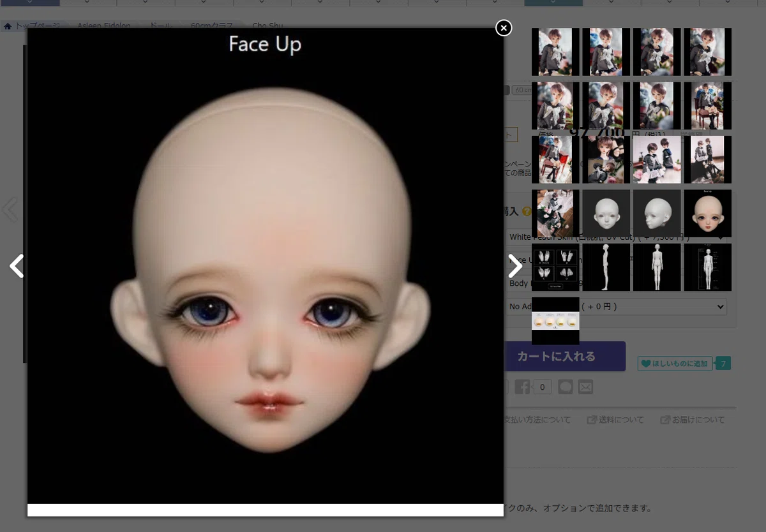Screen dimensions: 766x532
Task: Select the blank white head front-view thumbnail
Action: point(606,214)
